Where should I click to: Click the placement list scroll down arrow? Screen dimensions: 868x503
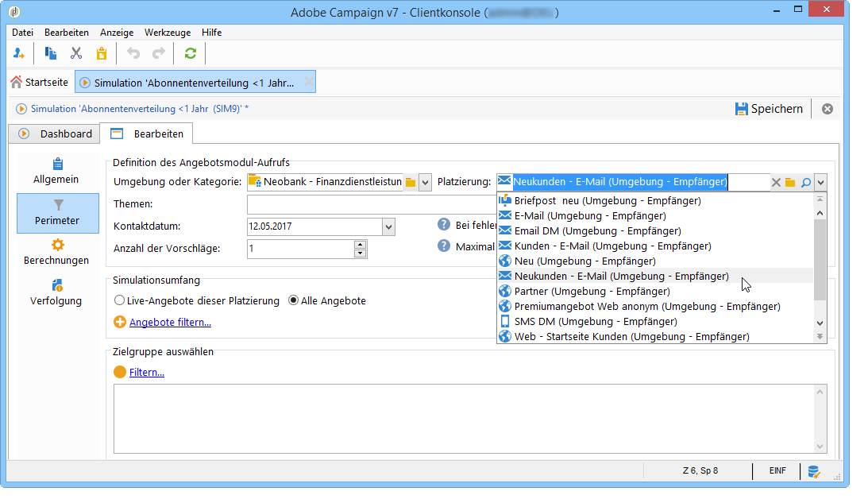[x=820, y=323]
